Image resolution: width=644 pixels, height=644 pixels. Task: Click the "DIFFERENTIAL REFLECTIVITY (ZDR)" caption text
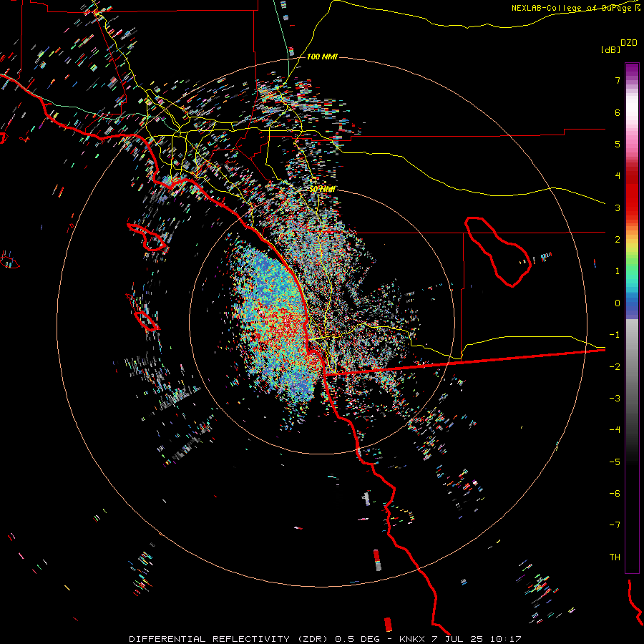(228, 639)
